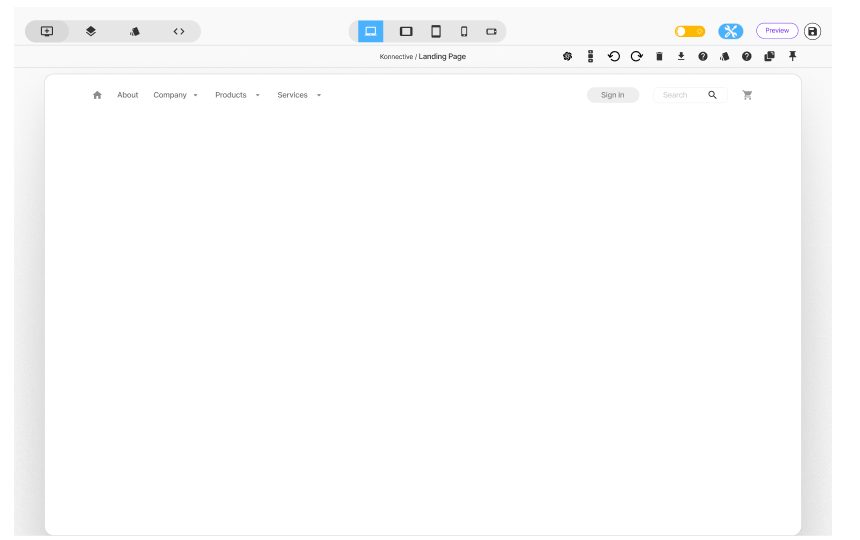Click the OpenAI-style AI assistant icon
The image size is (860, 540).
click(x=568, y=56)
